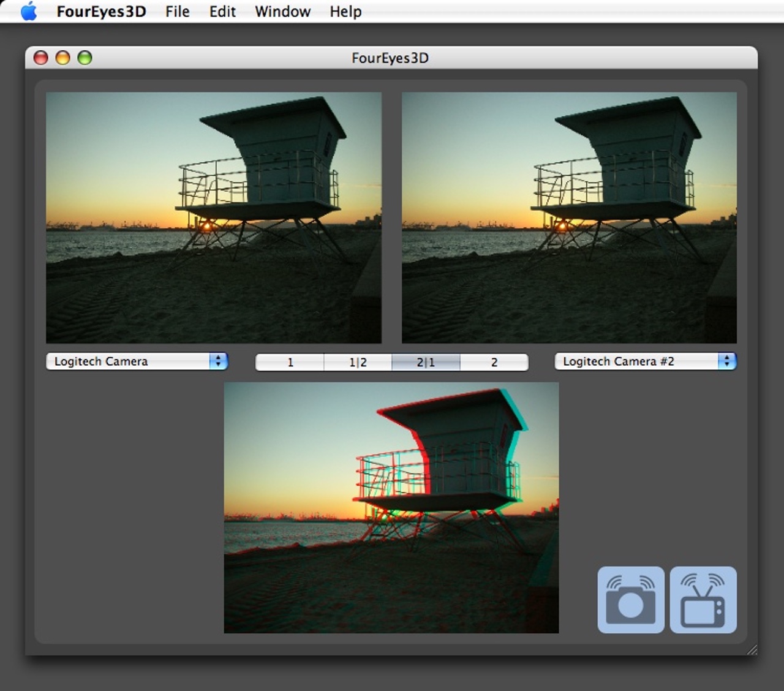Close the FourEyes3D window with red button

(x=40, y=58)
